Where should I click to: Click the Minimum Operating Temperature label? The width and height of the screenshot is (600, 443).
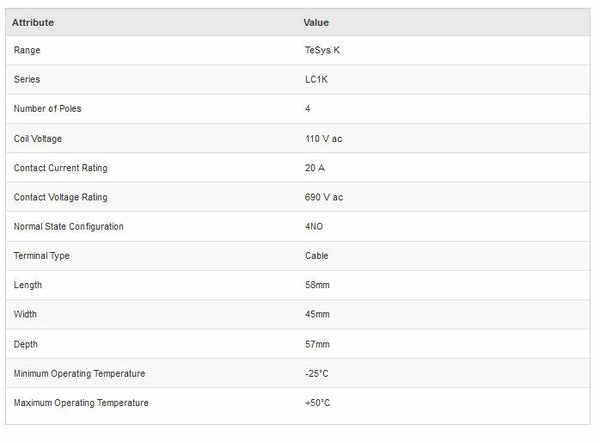click(80, 374)
